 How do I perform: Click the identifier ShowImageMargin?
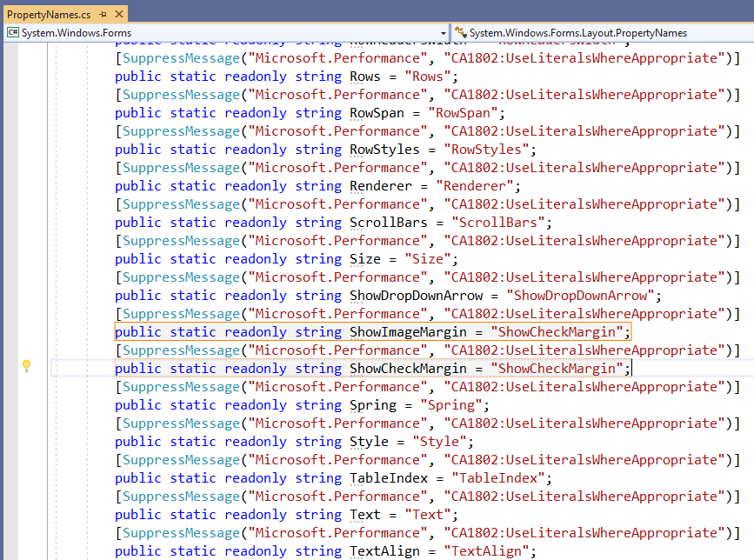408,331
